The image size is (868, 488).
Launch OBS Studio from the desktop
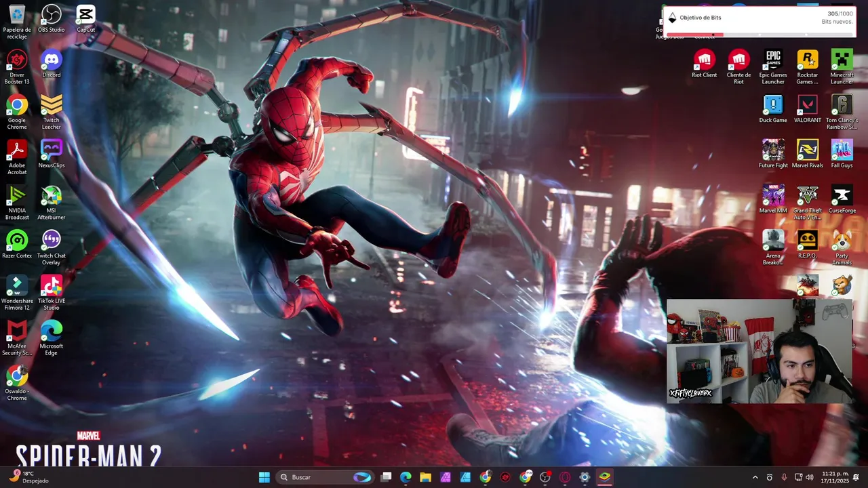52,18
